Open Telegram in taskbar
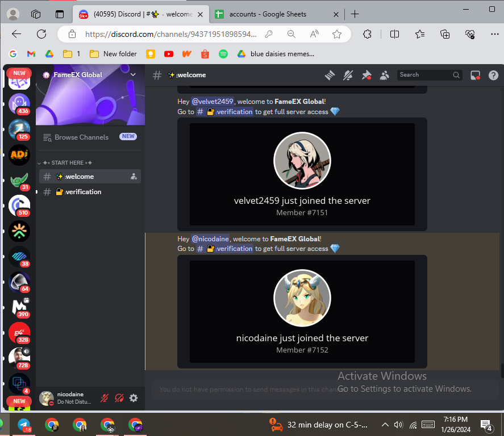The height and width of the screenshot is (436, 504). point(24,425)
